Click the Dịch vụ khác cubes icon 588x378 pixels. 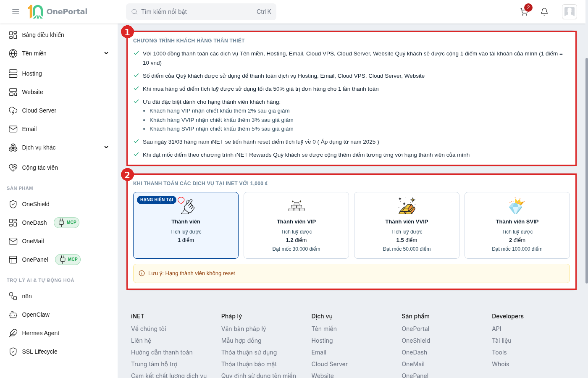(x=13, y=147)
